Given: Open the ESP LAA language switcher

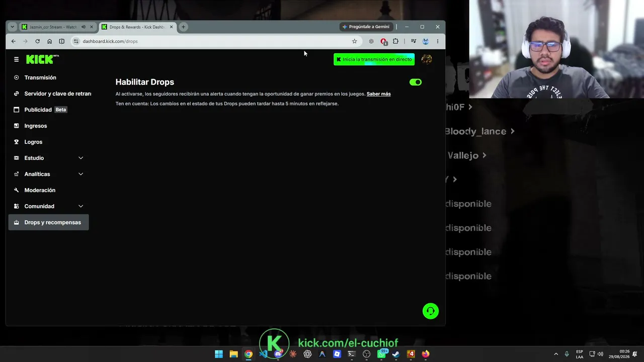Looking at the screenshot, I should click(580, 354).
